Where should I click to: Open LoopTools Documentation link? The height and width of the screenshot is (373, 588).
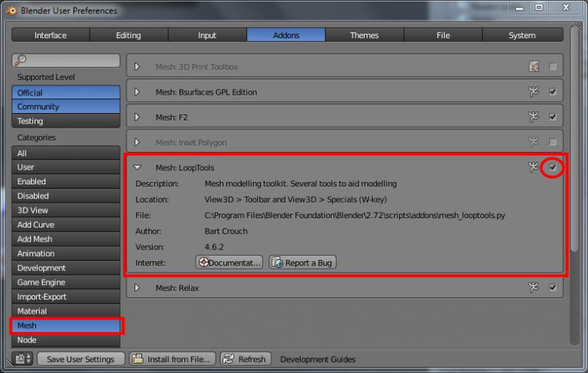click(229, 263)
